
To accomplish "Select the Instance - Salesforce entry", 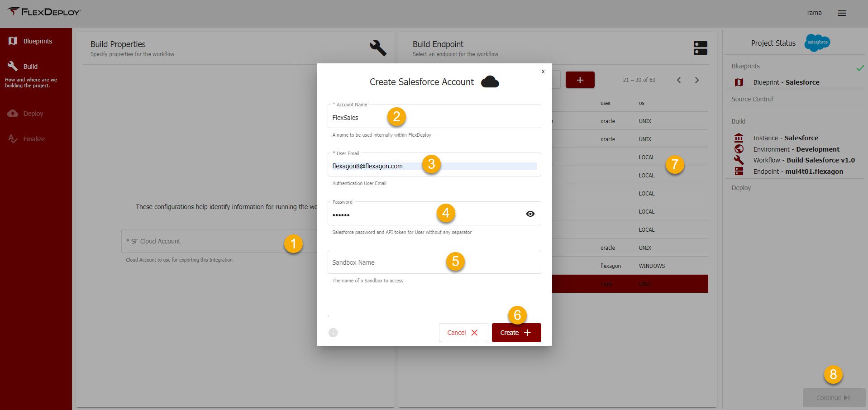I will pyautogui.click(x=786, y=138).
